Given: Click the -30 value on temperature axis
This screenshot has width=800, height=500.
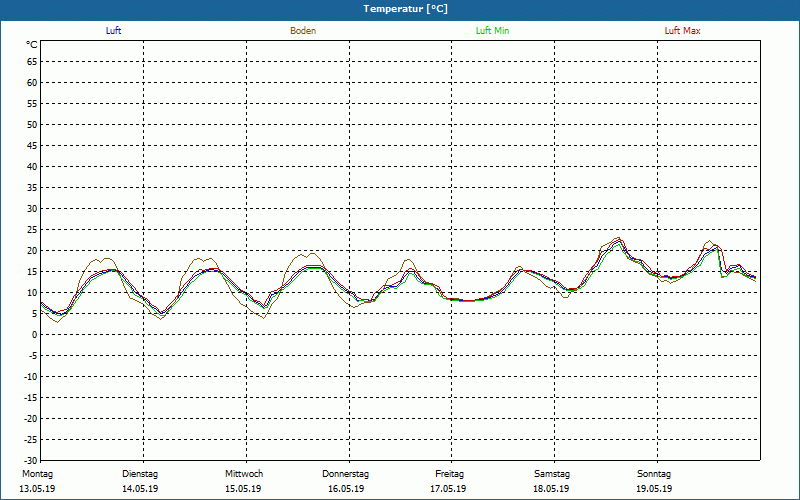Looking at the screenshot, I should tap(31, 460).
